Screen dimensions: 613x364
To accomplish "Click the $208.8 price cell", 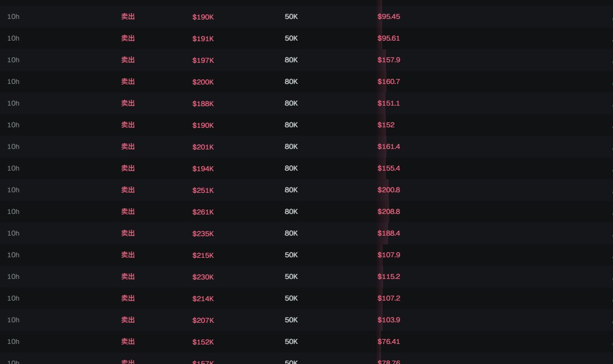I will [x=389, y=212].
